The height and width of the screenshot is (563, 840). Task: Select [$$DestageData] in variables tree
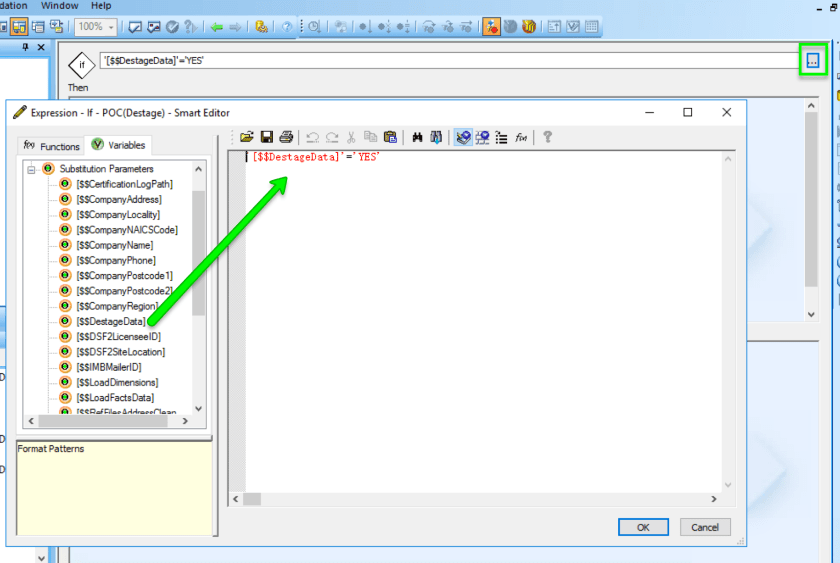tap(110, 321)
